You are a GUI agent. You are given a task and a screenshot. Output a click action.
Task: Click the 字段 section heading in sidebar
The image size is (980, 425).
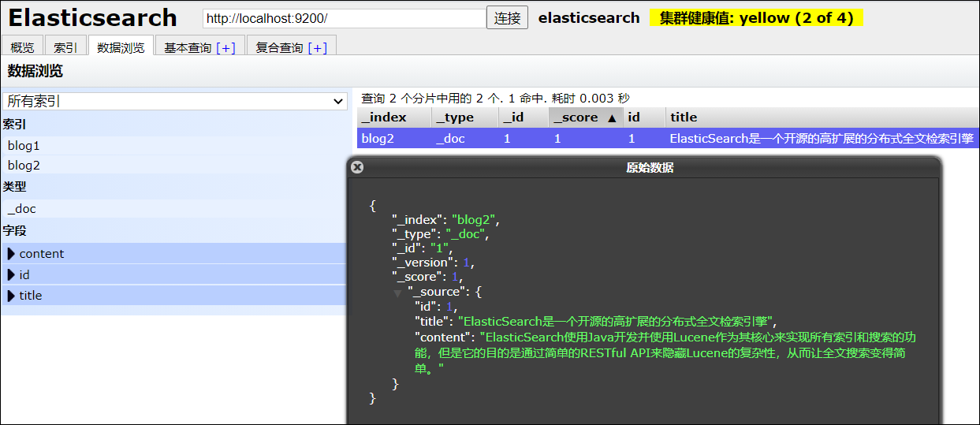click(x=14, y=231)
